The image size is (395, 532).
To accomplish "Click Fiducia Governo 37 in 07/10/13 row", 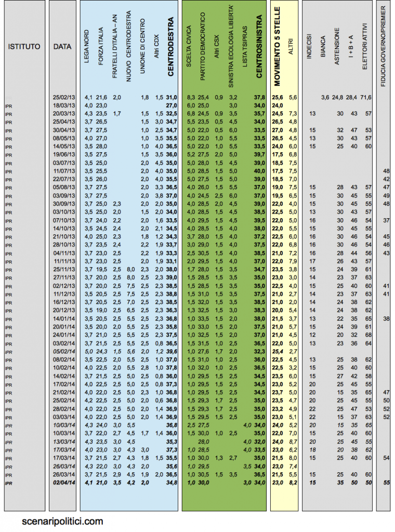I will [x=386, y=220].
